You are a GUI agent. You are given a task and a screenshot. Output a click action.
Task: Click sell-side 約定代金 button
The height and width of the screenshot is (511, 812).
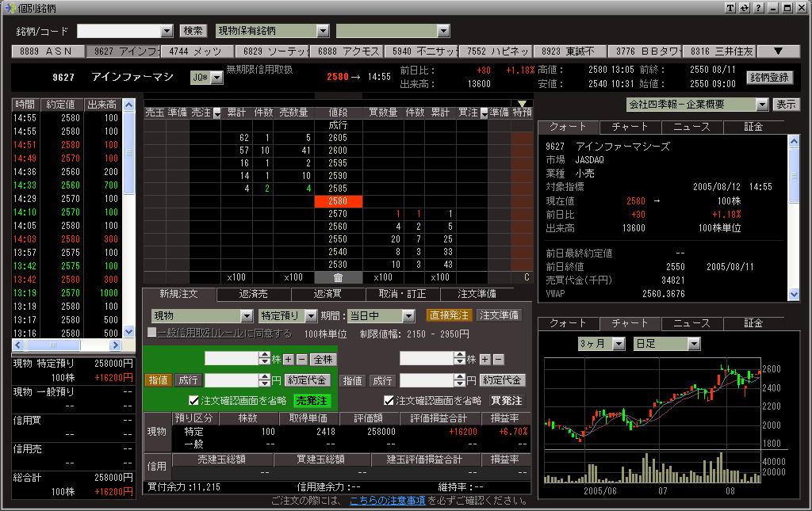coord(307,380)
